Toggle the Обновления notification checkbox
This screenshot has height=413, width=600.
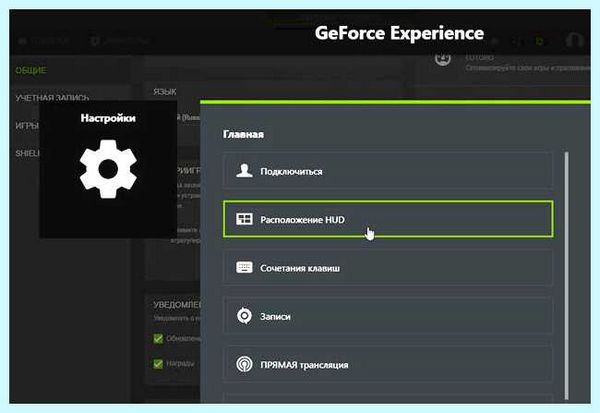click(158, 338)
